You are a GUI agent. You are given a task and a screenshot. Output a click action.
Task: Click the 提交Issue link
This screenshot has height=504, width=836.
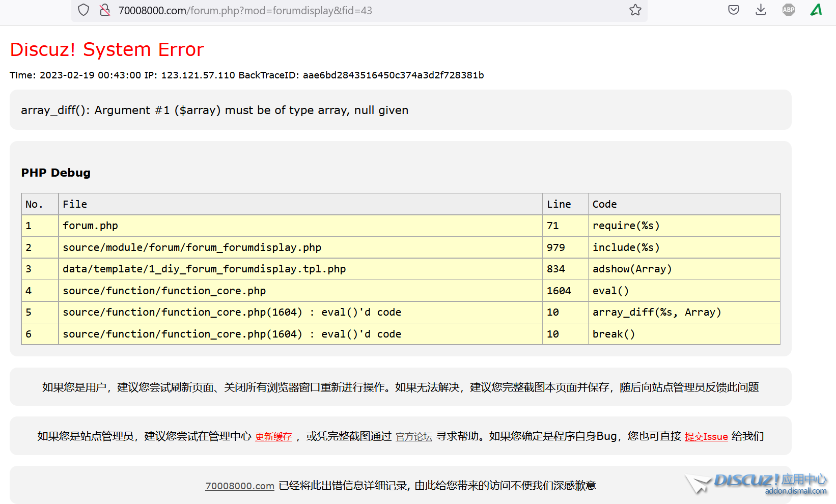pos(706,437)
